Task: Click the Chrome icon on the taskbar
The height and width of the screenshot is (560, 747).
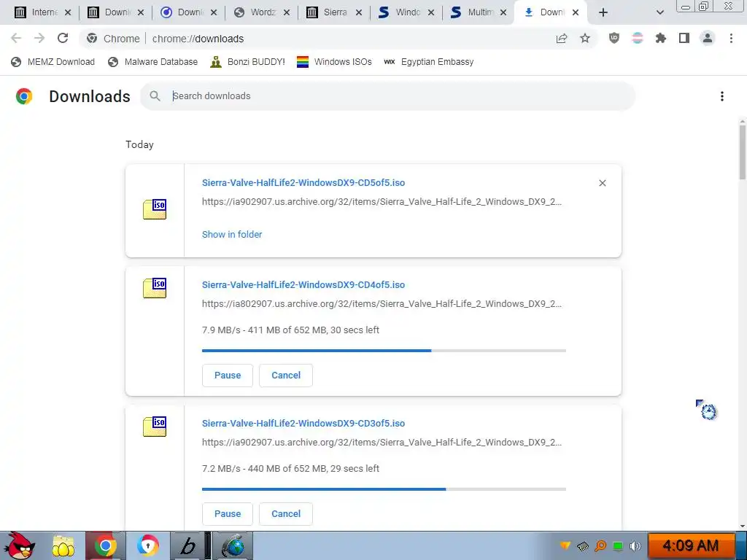Action: tap(105, 545)
